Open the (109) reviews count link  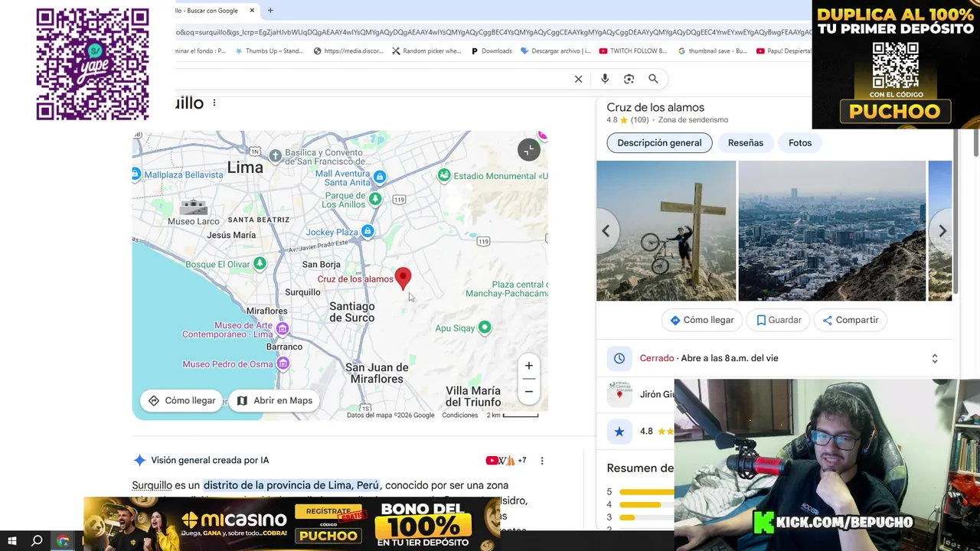639,120
